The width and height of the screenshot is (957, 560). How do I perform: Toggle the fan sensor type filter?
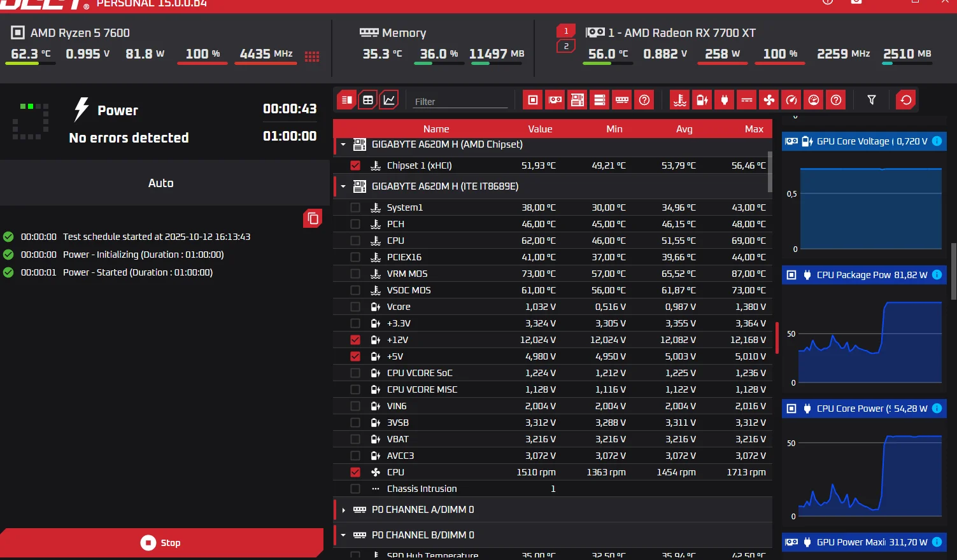[x=769, y=100]
